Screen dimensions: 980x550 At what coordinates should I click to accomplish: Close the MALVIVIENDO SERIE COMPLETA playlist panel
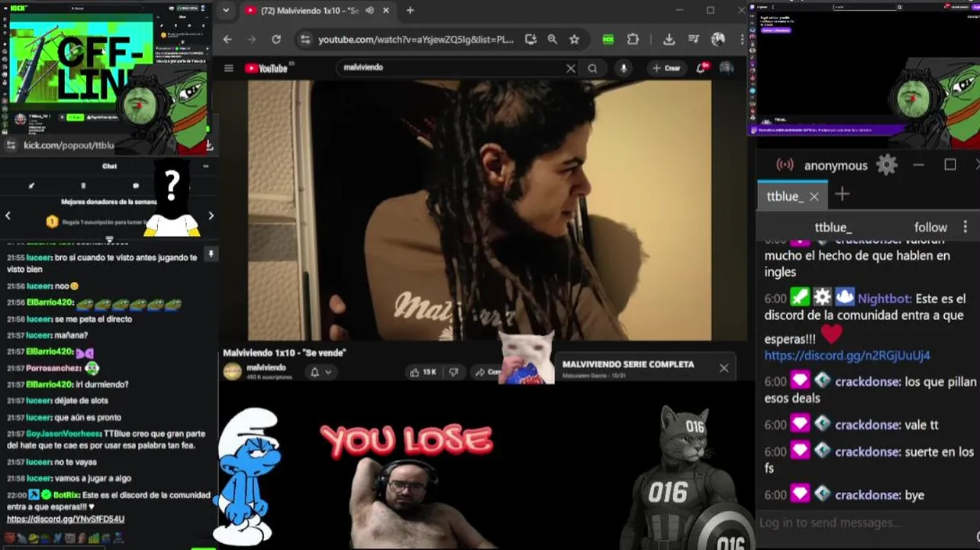(x=724, y=368)
